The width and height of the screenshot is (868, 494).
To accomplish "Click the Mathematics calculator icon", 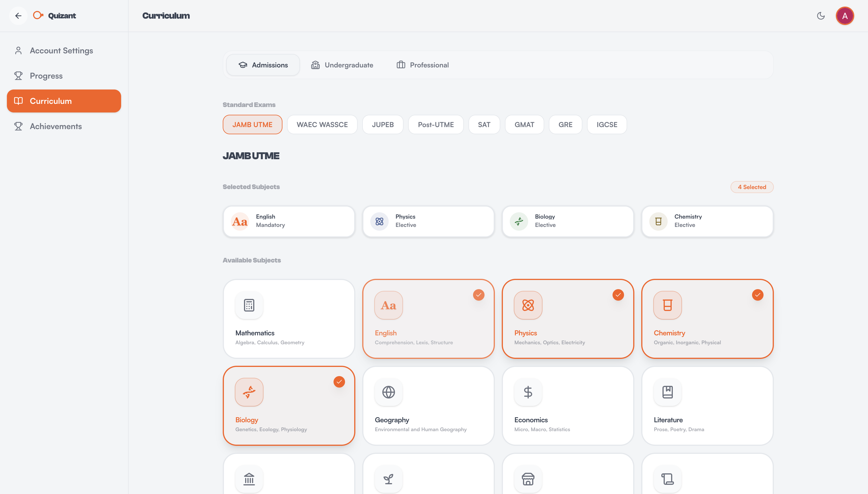I will pos(249,305).
